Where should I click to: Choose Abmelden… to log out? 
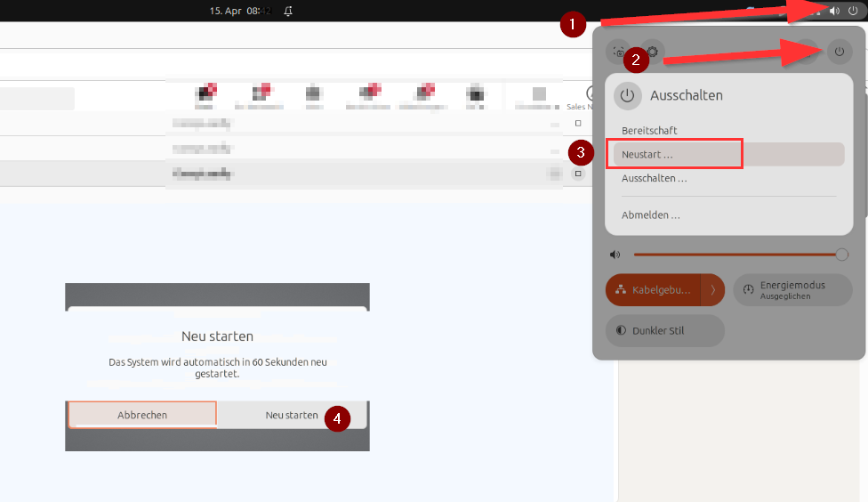point(651,215)
